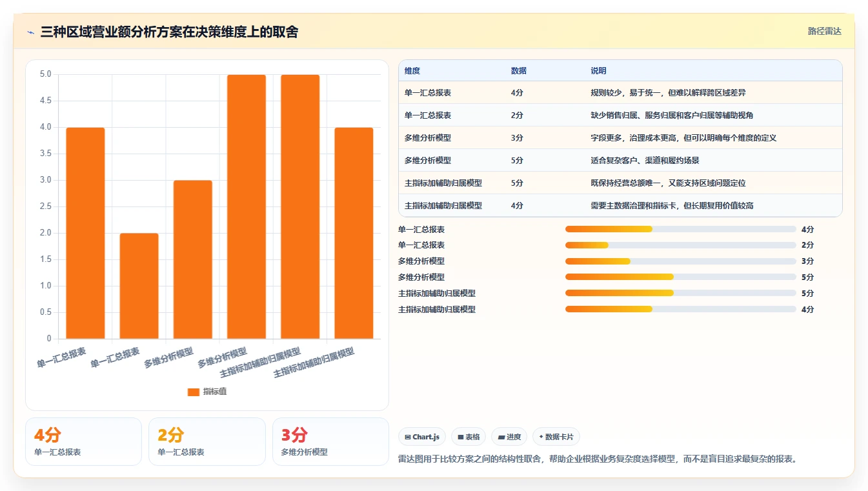The height and width of the screenshot is (491, 868).
Task: Click the lightning icon beside the page title
Action: tap(30, 32)
